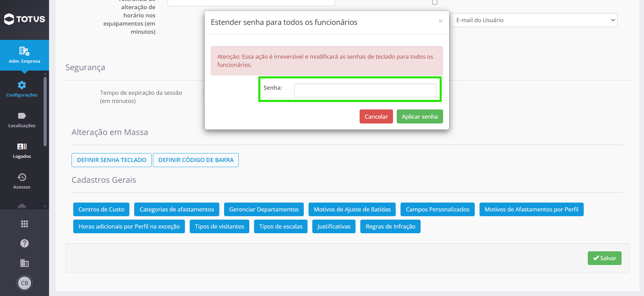Viewport: 644px width, 296px height.
Task: Click the Senha input field
Action: (x=365, y=90)
